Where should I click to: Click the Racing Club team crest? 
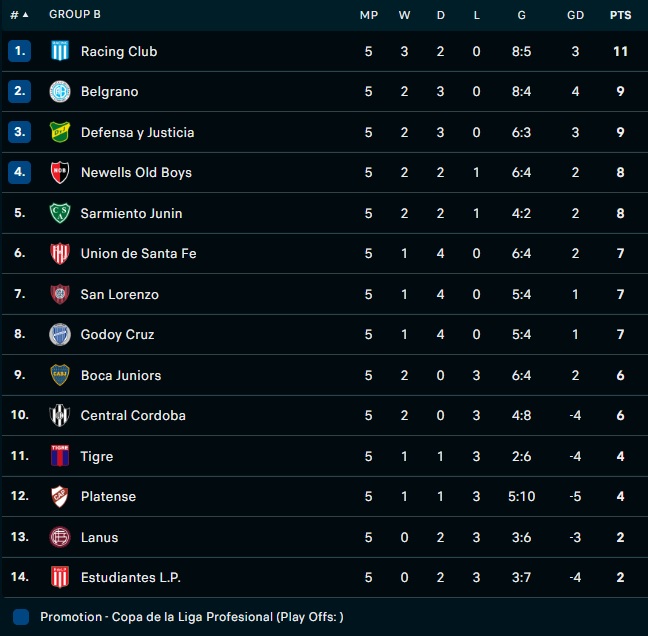coord(60,51)
